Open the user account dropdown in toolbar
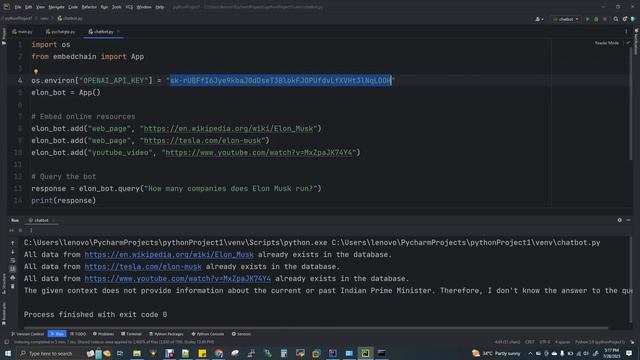 [x=539, y=19]
